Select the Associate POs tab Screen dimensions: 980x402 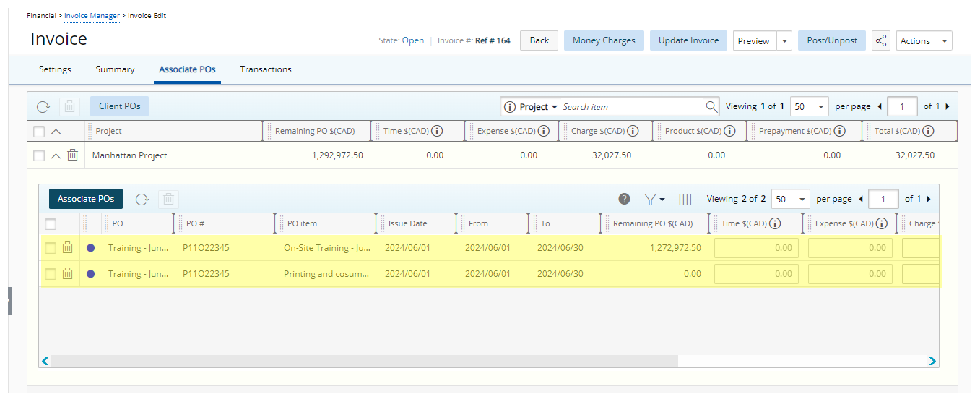(187, 69)
